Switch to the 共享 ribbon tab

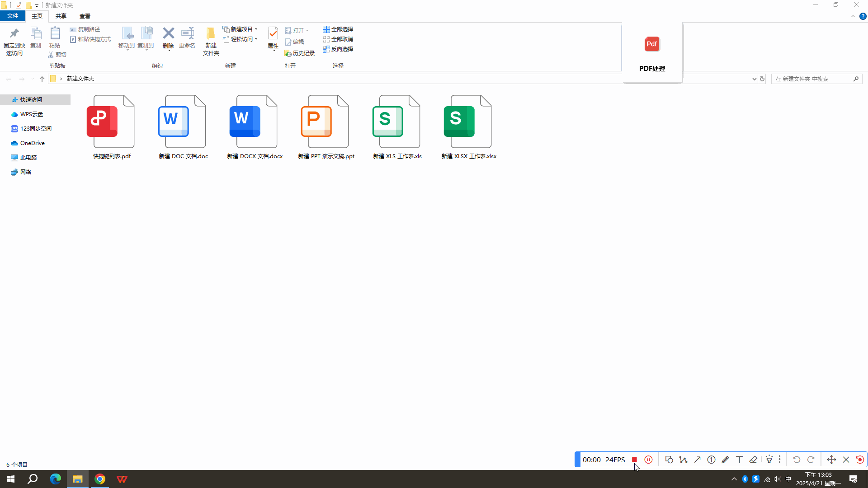61,16
